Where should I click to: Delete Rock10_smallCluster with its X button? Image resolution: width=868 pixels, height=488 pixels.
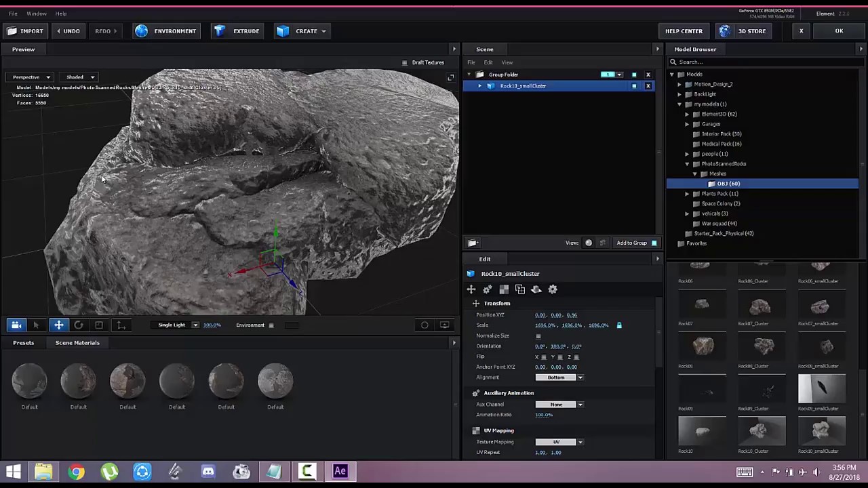(x=648, y=86)
